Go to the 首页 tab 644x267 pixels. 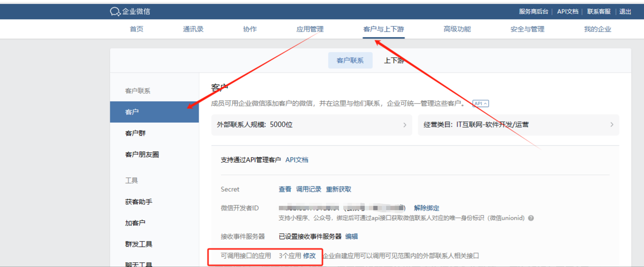pos(136,29)
